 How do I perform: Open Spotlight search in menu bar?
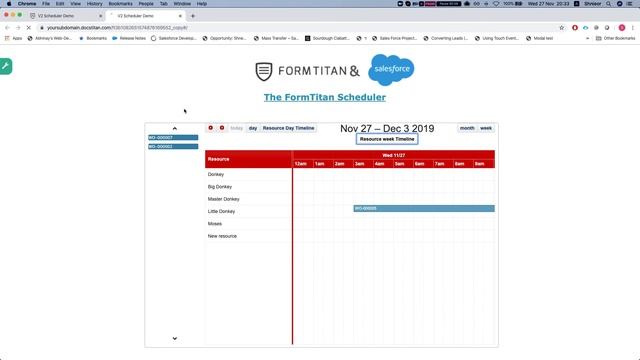click(x=609, y=4)
